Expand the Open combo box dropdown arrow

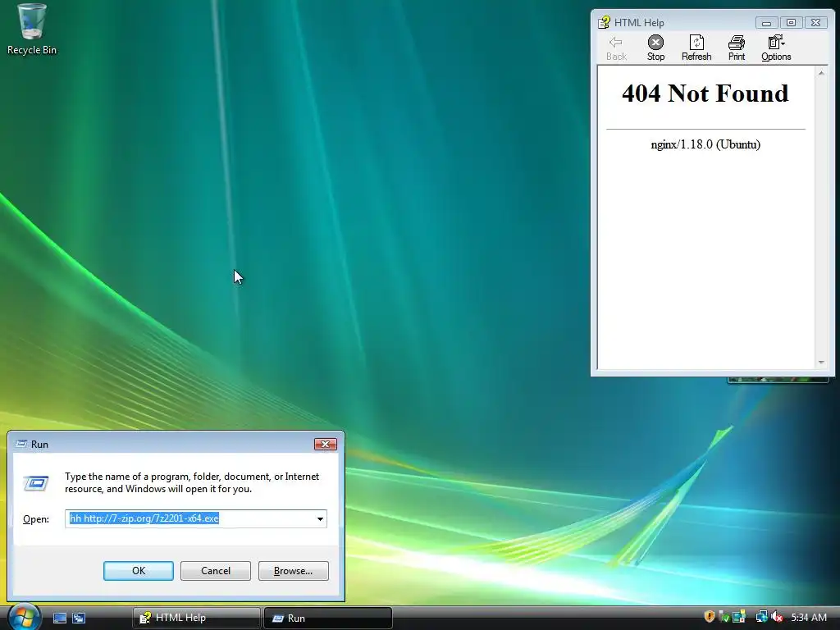coord(320,518)
